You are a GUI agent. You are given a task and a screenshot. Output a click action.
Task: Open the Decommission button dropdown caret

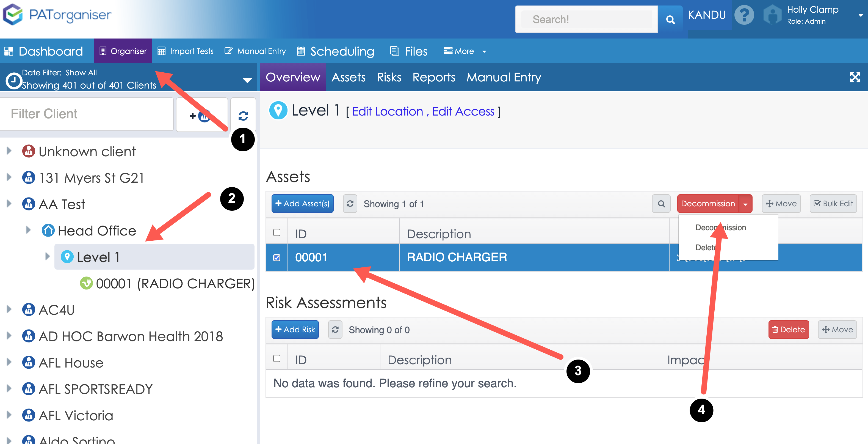pos(745,204)
